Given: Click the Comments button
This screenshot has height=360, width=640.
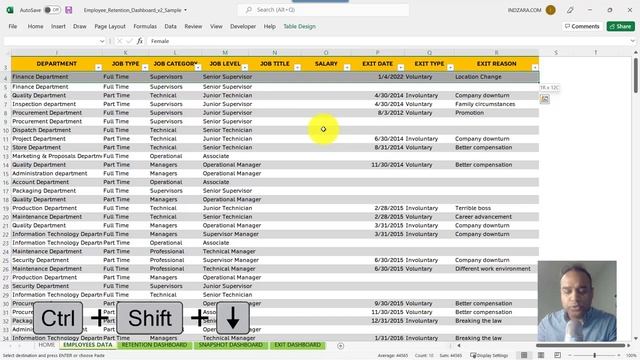Looking at the screenshot, I should [x=582, y=26].
